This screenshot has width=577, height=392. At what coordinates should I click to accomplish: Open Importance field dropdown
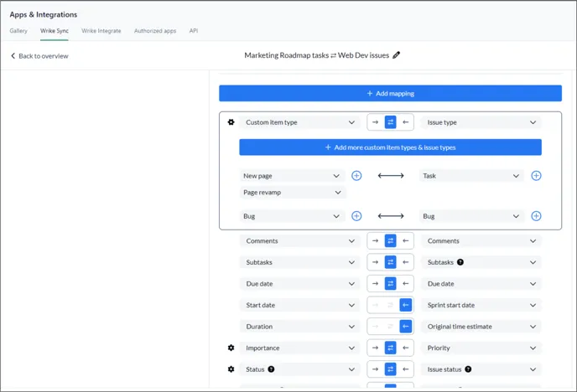[x=299, y=348]
